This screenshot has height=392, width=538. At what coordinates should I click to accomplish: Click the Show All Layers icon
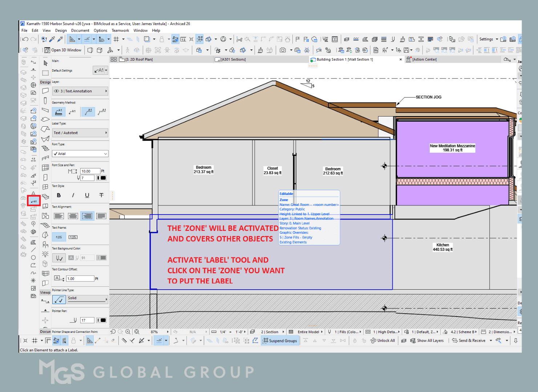click(x=428, y=340)
